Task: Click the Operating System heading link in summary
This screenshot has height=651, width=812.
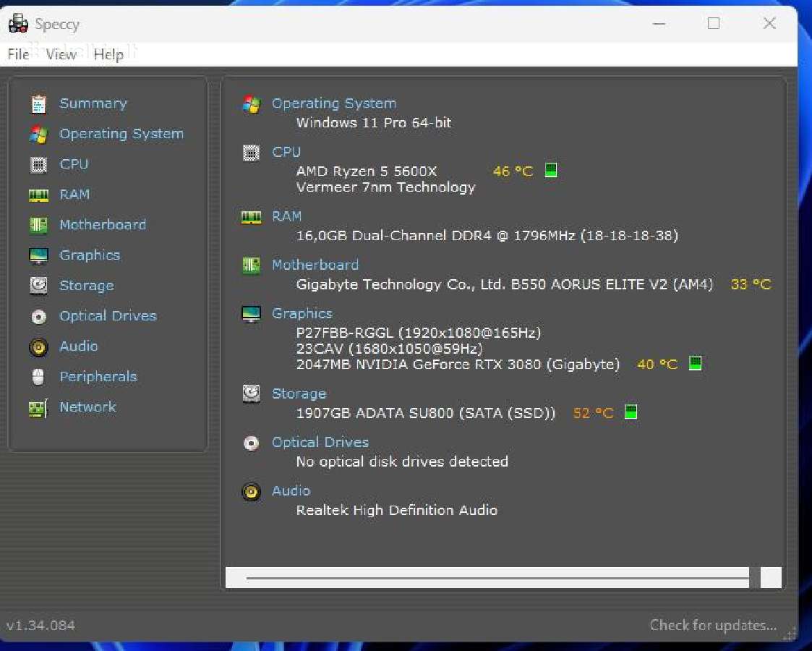Action: (x=334, y=103)
